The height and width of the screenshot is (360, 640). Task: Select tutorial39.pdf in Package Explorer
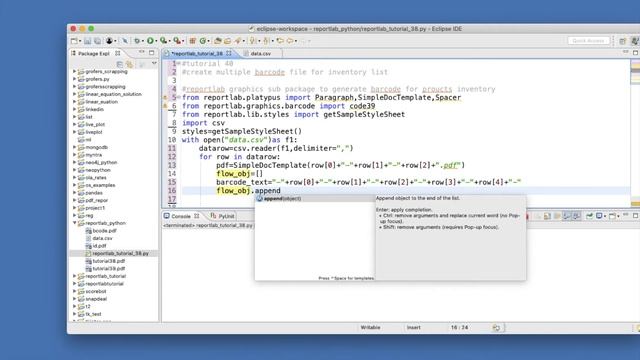click(109, 269)
